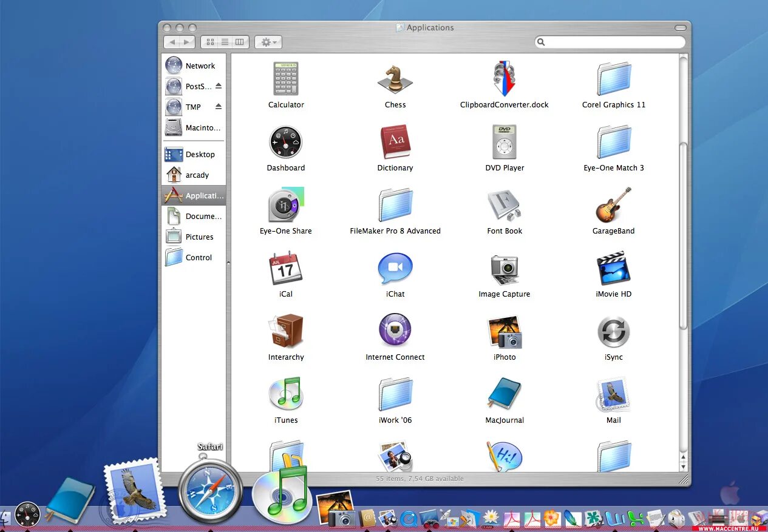
Task: Open Dashboard gauge icon in Dock
Action: 27,514
